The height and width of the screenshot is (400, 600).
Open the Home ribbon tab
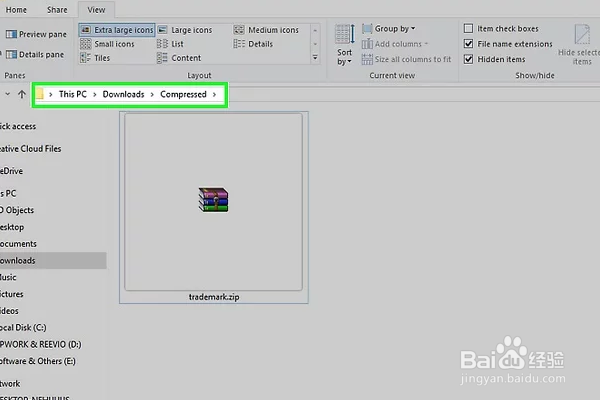pyautogui.click(x=16, y=10)
